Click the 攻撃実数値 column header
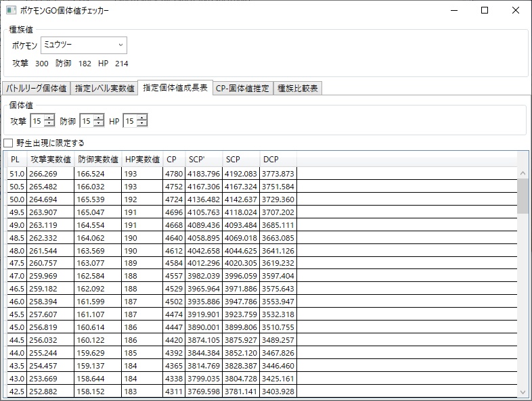The width and height of the screenshot is (532, 401). click(x=51, y=160)
